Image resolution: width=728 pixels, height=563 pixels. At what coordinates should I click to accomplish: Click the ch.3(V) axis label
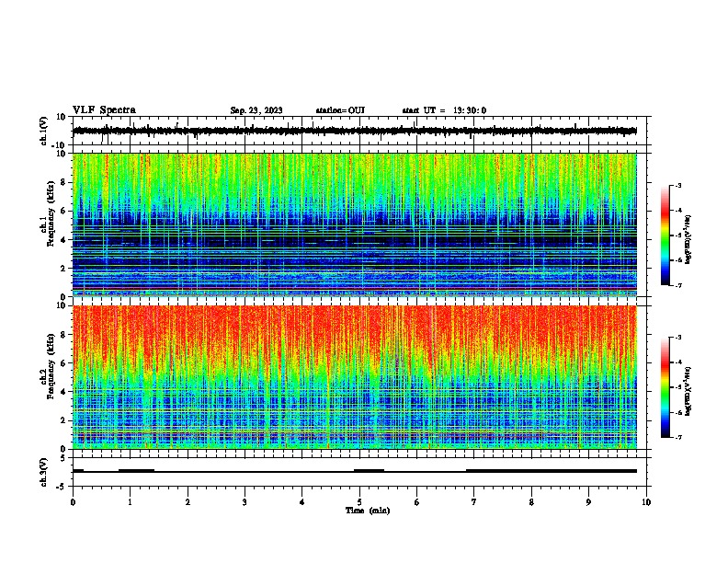click(44, 472)
